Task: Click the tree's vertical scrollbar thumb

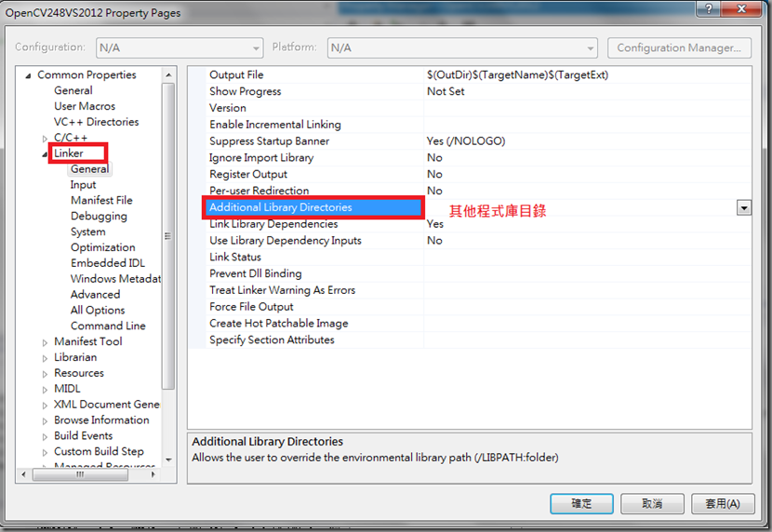Action: tap(168, 236)
